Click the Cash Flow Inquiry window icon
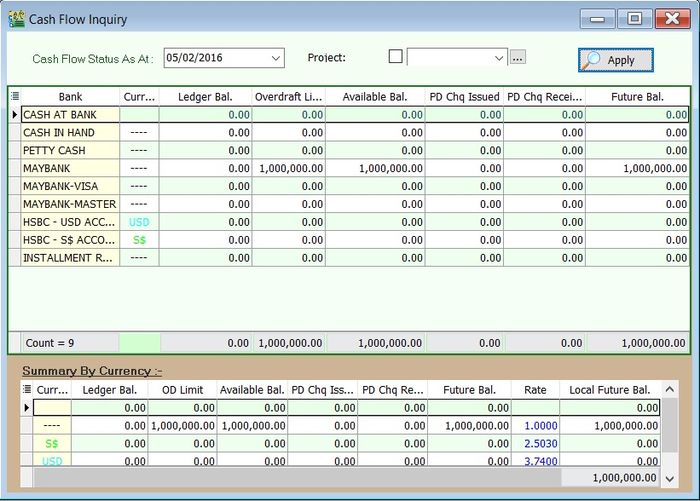Screen dimensions: 700x501 pos(17,19)
